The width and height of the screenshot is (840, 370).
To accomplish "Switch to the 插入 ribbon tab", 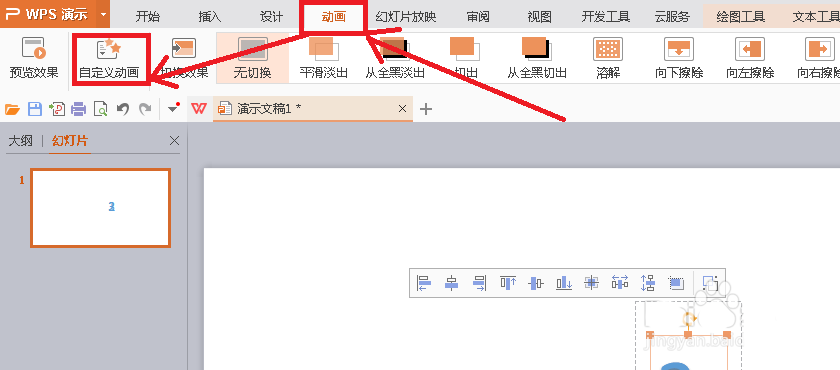I will [209, 17].
